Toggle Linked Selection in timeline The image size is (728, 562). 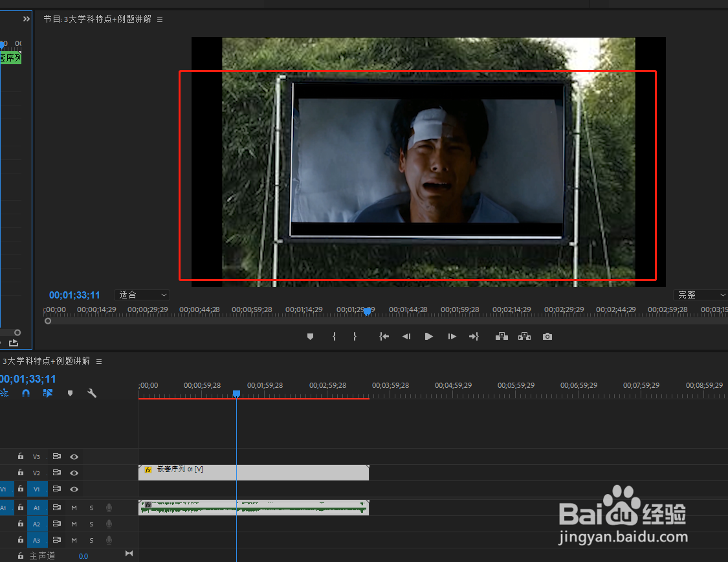(x=48, y=393)
